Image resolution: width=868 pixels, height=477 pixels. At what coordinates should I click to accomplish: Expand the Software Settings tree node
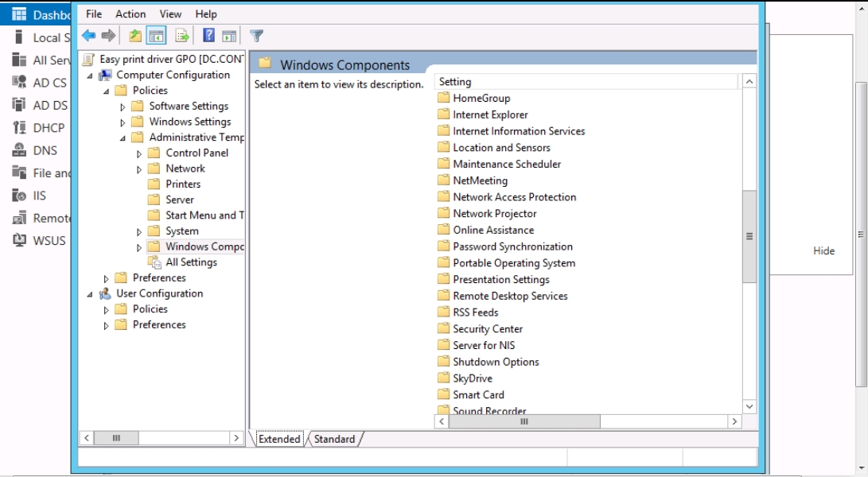[x=123, y=107]
